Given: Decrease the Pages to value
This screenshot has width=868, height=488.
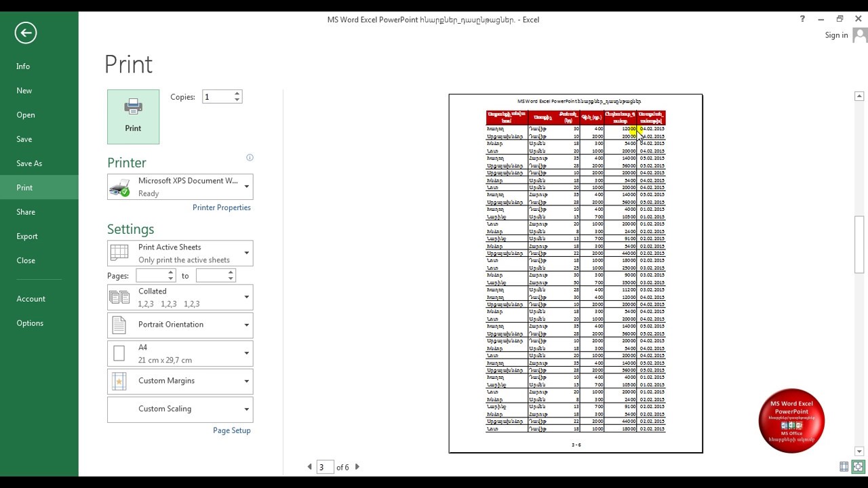Looking at the screenshot, I should coord(231,279).
